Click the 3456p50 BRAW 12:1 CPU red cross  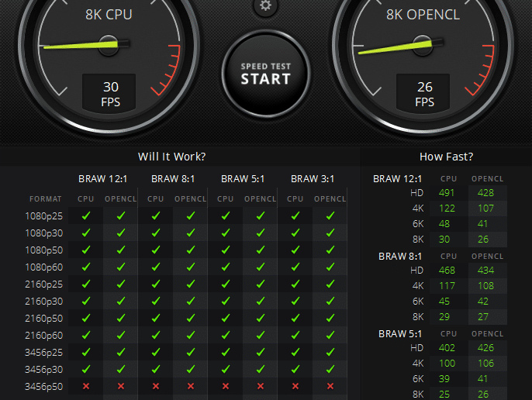(86, 386)
